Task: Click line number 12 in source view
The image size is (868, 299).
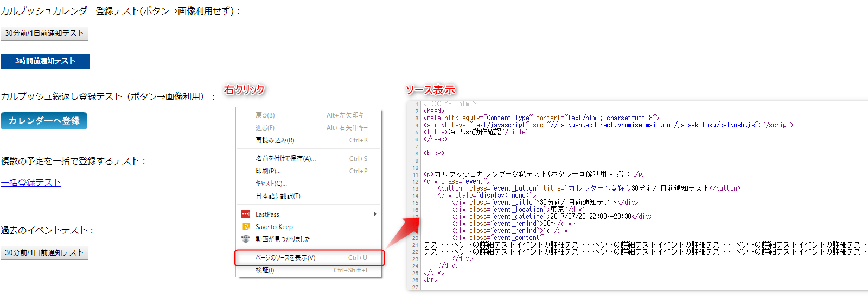Action: 416,182
